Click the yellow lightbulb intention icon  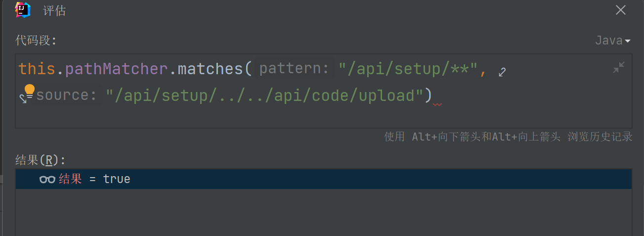point(30,91)
